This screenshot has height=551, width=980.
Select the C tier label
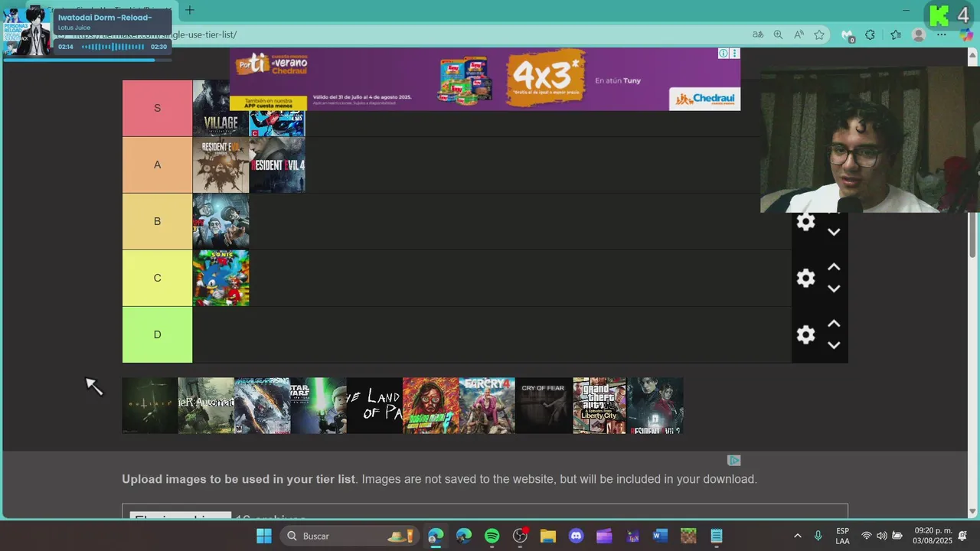157,278
